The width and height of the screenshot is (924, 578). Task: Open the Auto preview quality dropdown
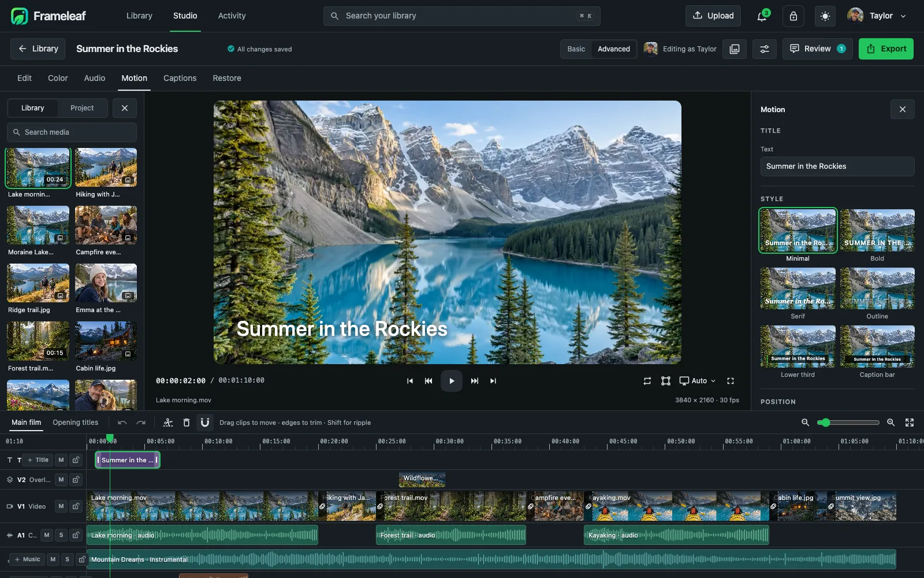(x=698, y=381)
